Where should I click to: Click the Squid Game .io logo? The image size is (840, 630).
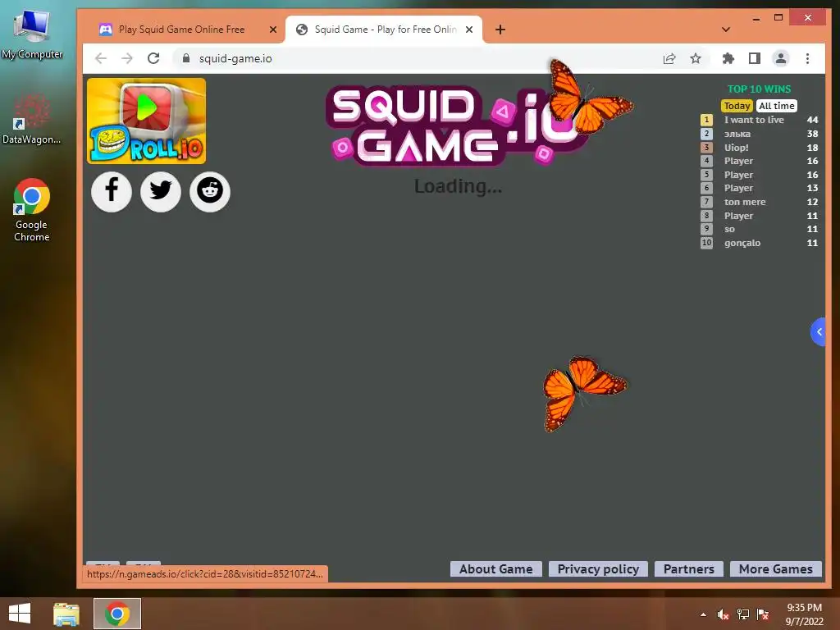pyautogui.click(x=455, y=126)
